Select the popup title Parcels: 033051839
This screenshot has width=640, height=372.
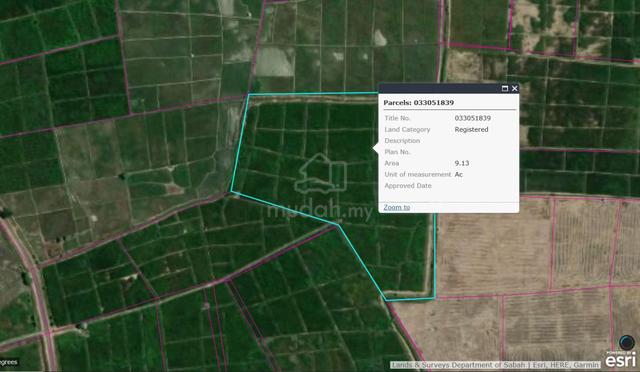418,102
